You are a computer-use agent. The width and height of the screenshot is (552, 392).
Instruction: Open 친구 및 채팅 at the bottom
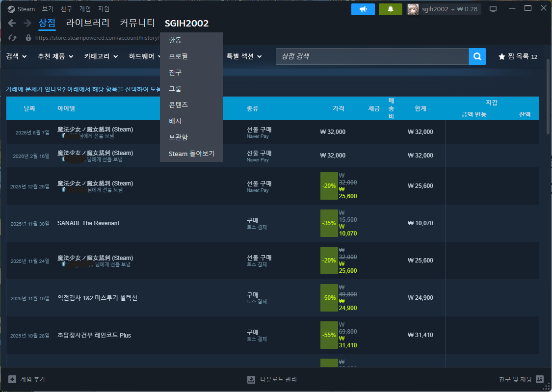tap(522, 379)
